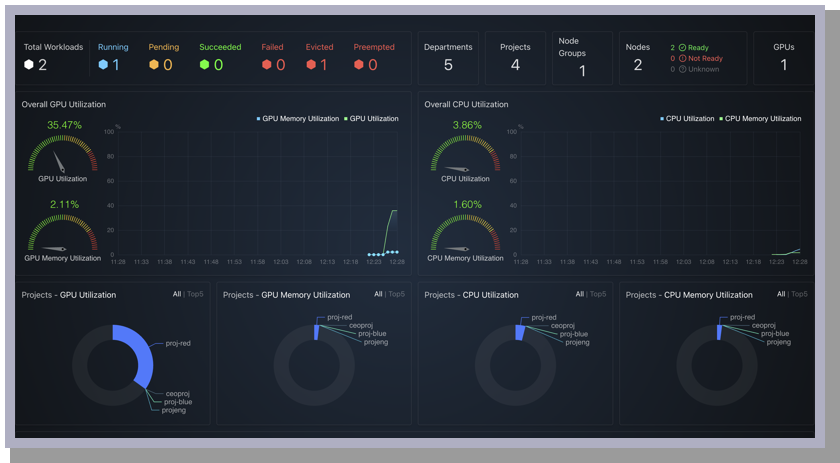Open the Departments count card
Image resolution: width=840 pixels, height=463 pixels.
click(x=448, y=57)
